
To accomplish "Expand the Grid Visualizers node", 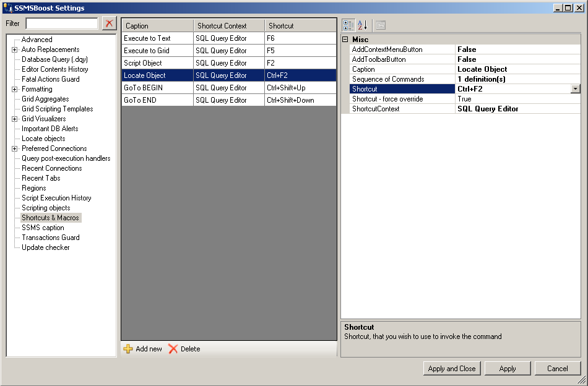I will tap(14, 119).
